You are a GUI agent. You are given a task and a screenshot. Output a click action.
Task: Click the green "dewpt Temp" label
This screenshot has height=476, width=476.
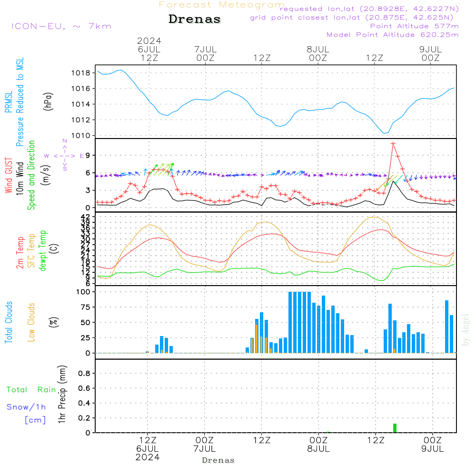tap(42, 250)
